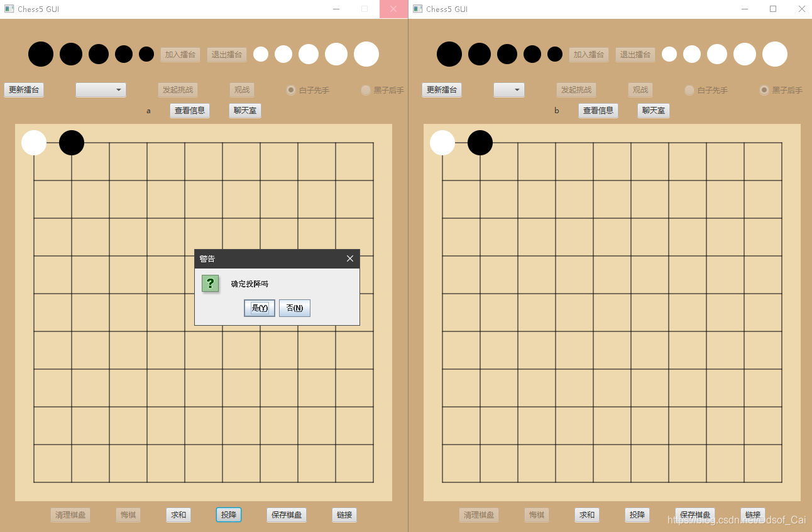Close the 警告 dialog
The image size is (812, 532).
tap(350, 258)
